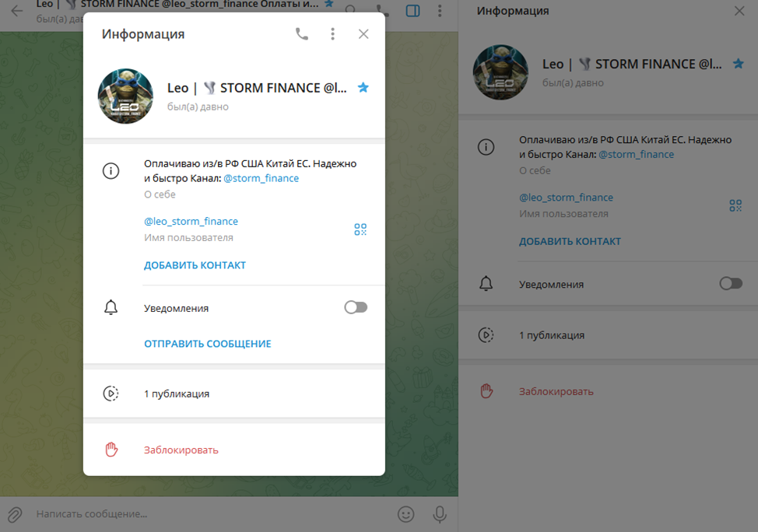The height and width of the screenshot is (532, 758).
Task: Open @storm_finance channel link in dialog
Action: [261, 178]
